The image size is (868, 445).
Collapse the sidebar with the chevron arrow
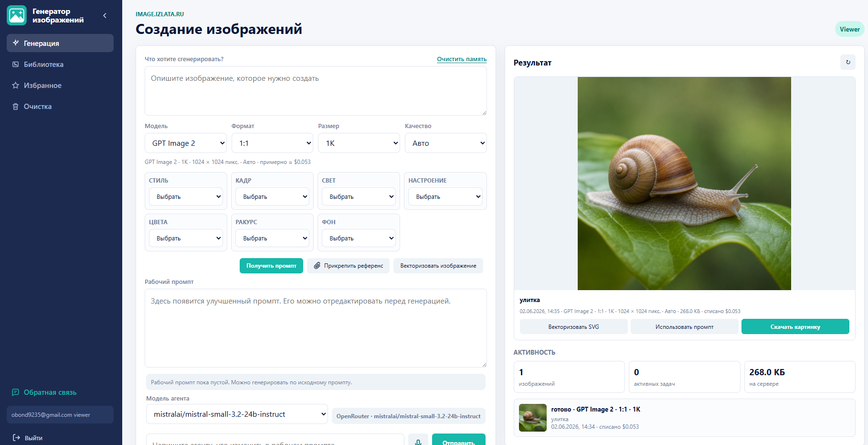105,16
